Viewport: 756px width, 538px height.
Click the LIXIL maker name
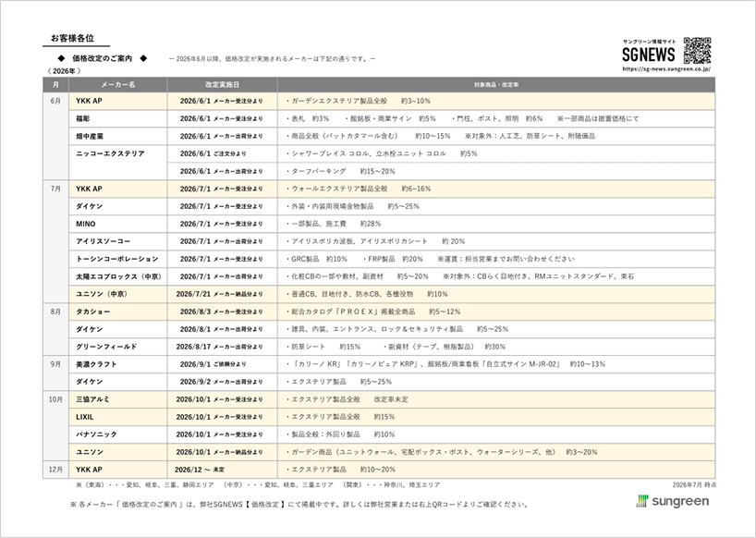click(85, 417)
